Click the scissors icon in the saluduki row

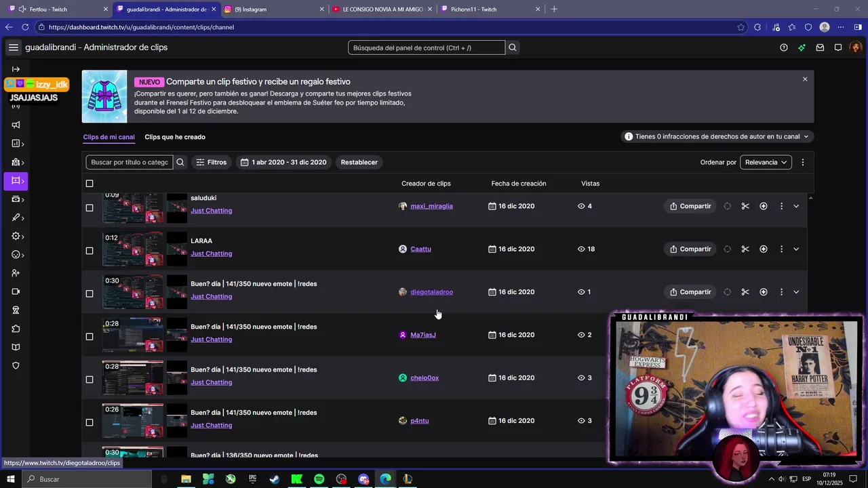pyautogui.click(x=745, y=206)
